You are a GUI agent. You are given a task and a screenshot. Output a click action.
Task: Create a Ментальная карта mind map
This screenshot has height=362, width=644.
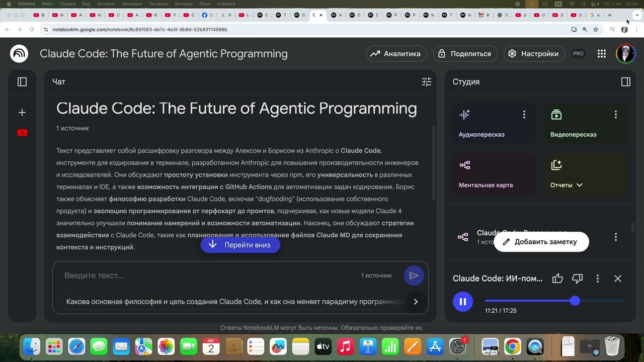tap(494, 174)
